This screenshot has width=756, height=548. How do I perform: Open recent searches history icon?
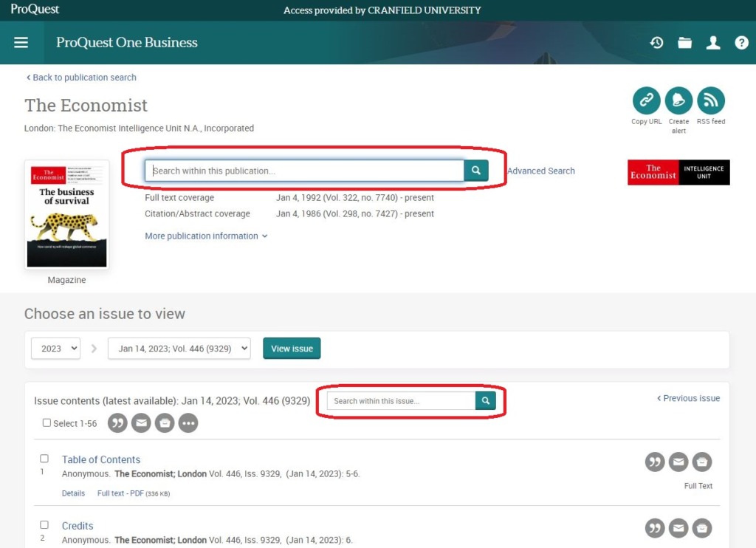(656, 43)
